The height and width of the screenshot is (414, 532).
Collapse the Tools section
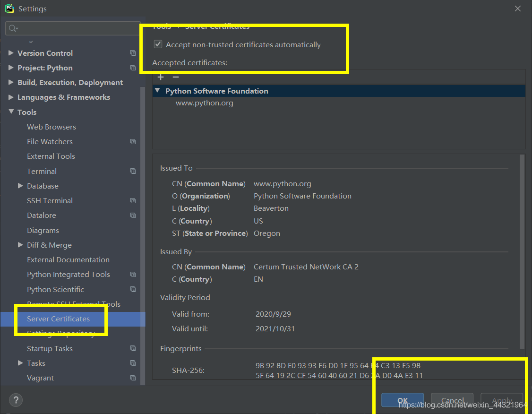point(11,112)
